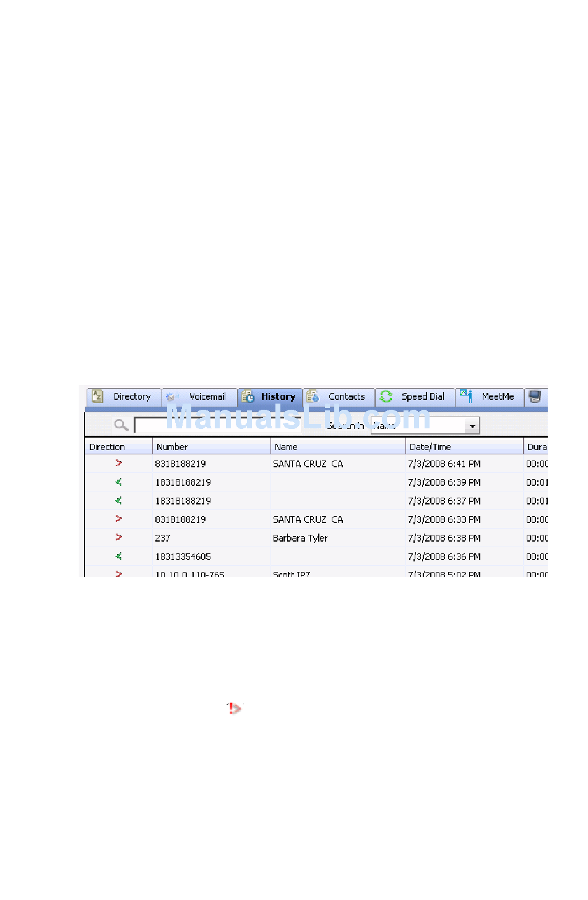Select the 18313354605 call entry
588x900 pixels.
[x=183, y=556]
